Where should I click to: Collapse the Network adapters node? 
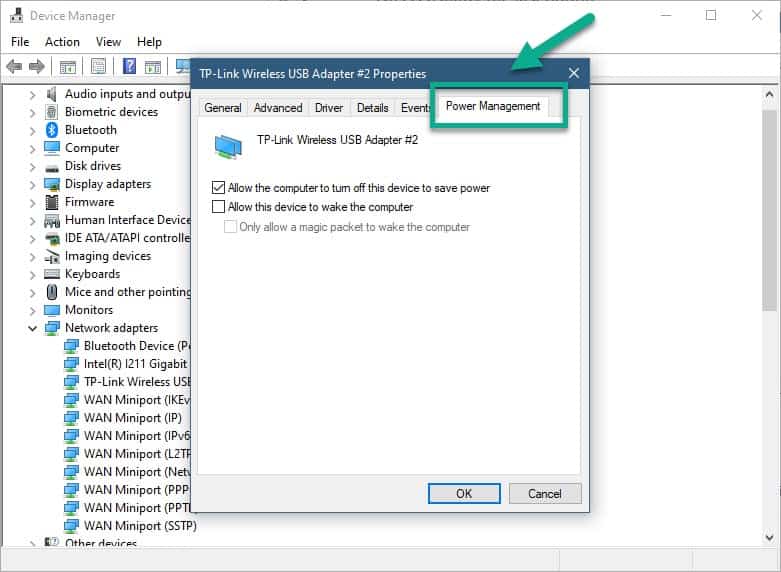pos(32,328)
